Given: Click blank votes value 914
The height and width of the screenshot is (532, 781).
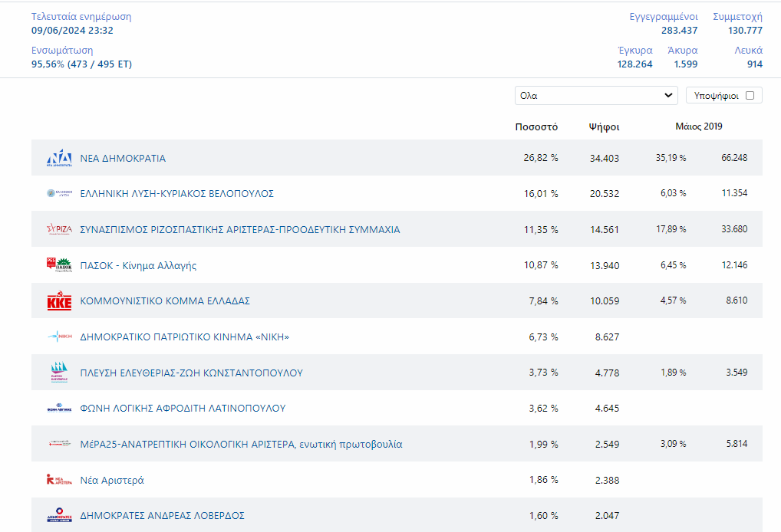Looking at the screenshot, I should click(755, 64).
